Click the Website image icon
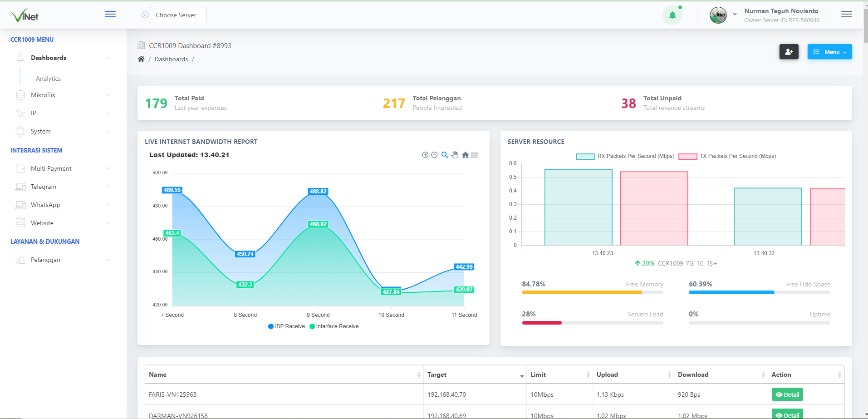 (20, 223)
